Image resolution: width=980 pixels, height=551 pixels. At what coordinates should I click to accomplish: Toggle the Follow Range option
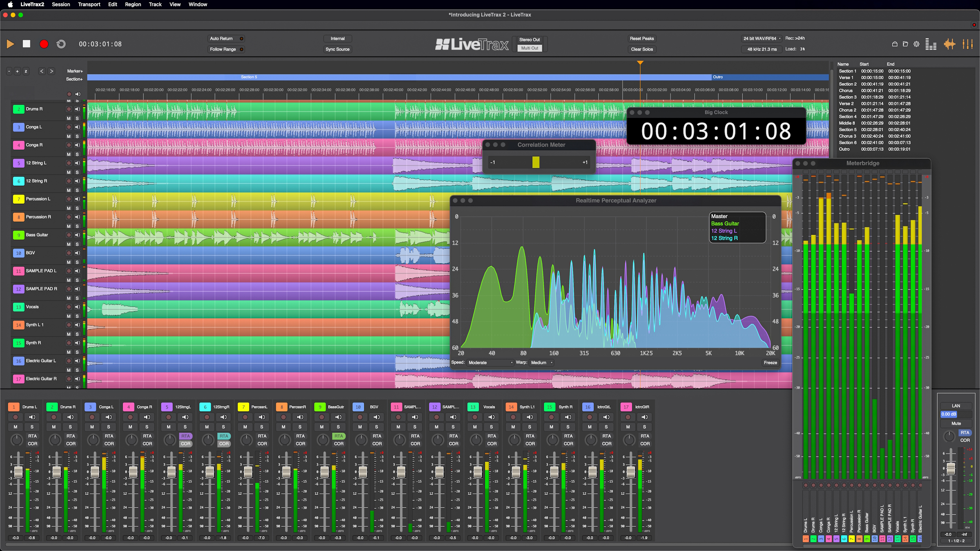pyautogui.click(x=226, y=49)
